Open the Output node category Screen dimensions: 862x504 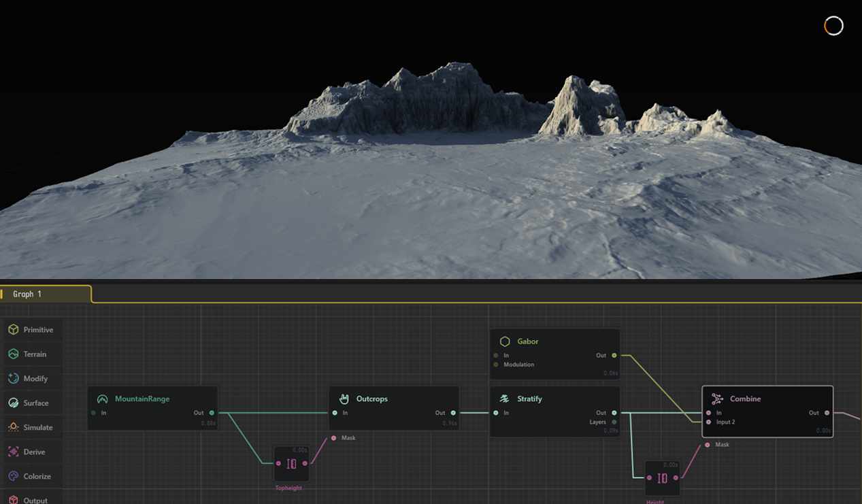click(x=32, y=499)
